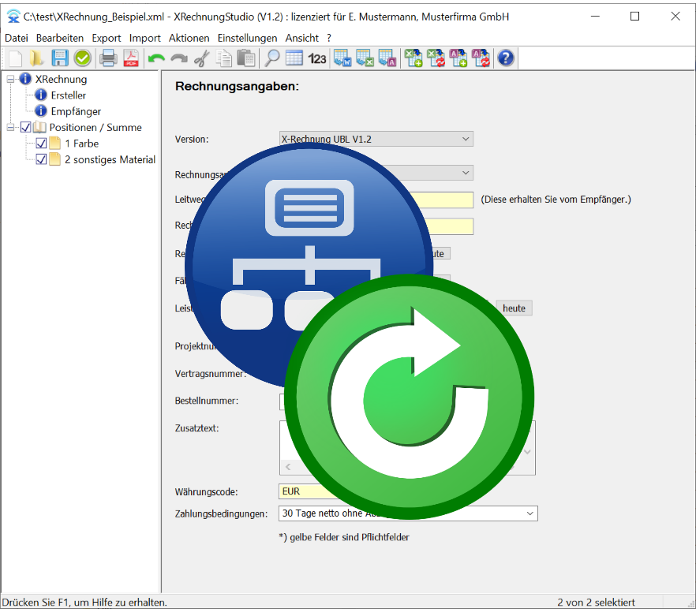Screen dimensions: 696x616
Task: Import from Excel with the green plus icon
Action: (x=413, y=58)
